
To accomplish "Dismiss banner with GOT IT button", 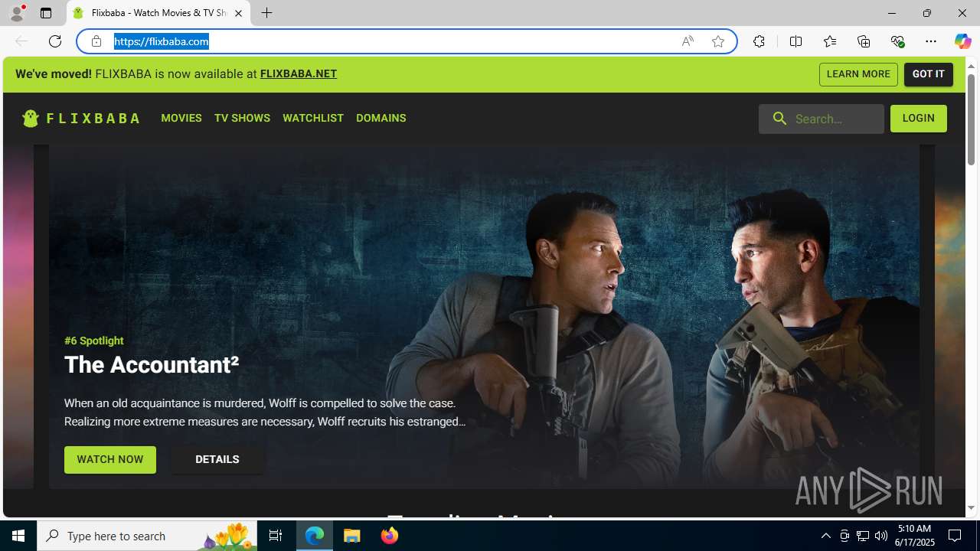I will coord(929,74).
